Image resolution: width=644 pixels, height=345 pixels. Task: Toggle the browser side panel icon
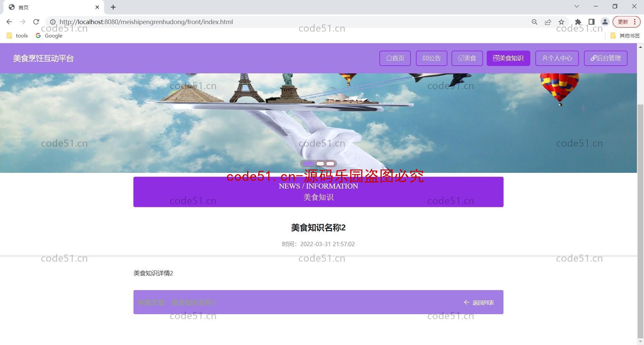tap(591, 22)
